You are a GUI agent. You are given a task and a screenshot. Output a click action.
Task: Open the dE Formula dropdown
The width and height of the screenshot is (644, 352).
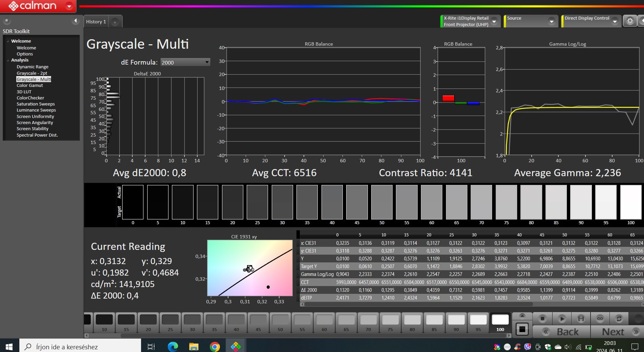[x=185, y=62]
